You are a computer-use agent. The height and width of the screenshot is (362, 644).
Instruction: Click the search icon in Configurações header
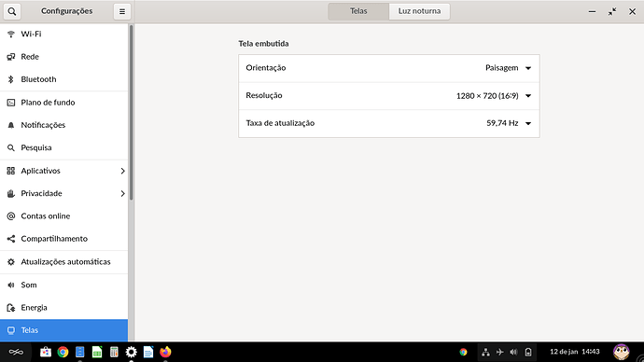[x=12, y=11]
